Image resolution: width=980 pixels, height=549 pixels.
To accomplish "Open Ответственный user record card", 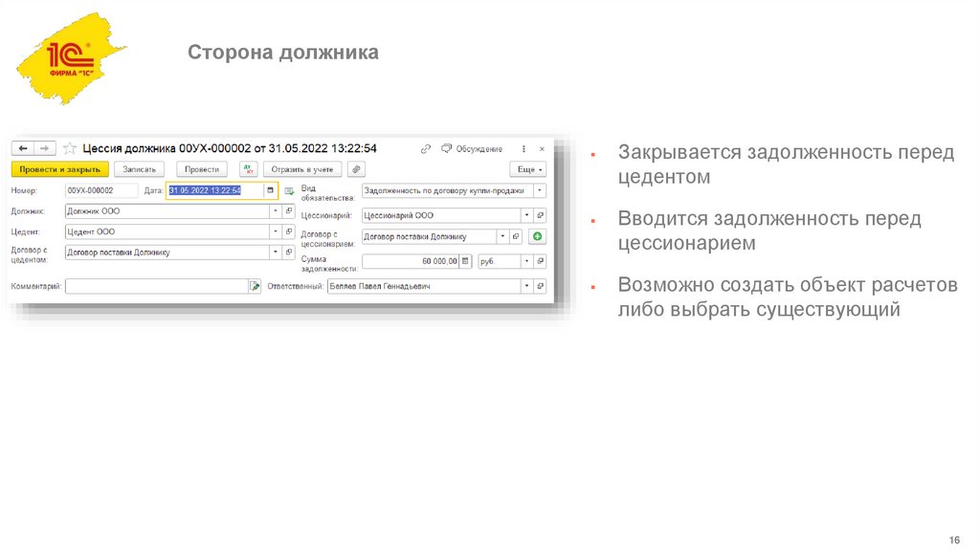I will click(x=540, y=286).
